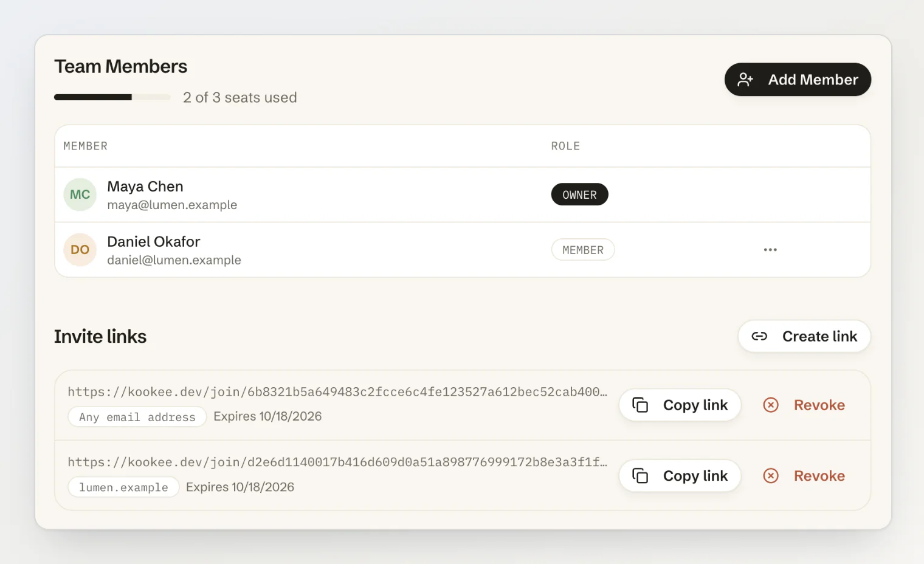924x564 pixels.
Task: Click the 'Any email address' tag
Action: tap(137, 417)
